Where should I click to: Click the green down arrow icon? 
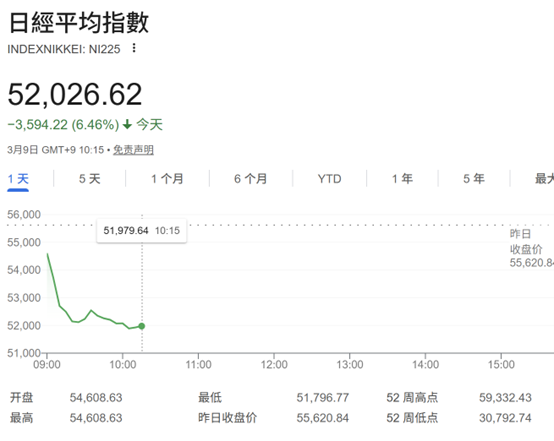pyautogui.click(x=127, y=124)
